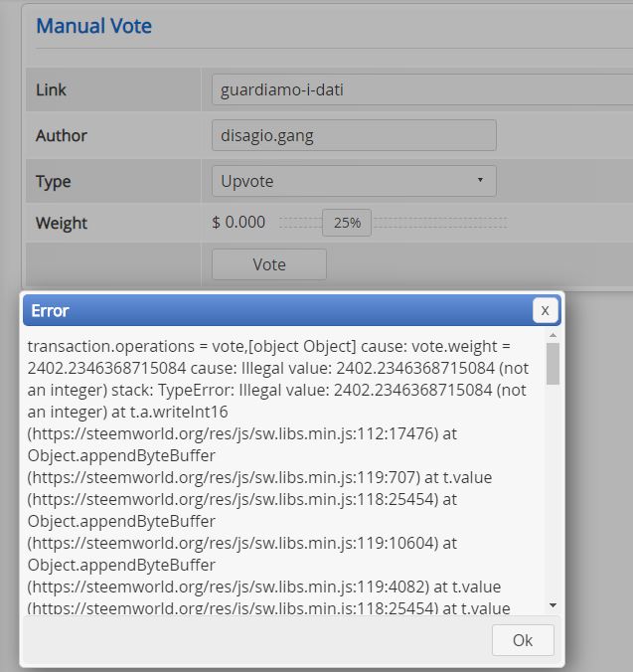Click the error scrollbar down arrow
Viewport: 633px width, 672px height.
click(553, 605)
